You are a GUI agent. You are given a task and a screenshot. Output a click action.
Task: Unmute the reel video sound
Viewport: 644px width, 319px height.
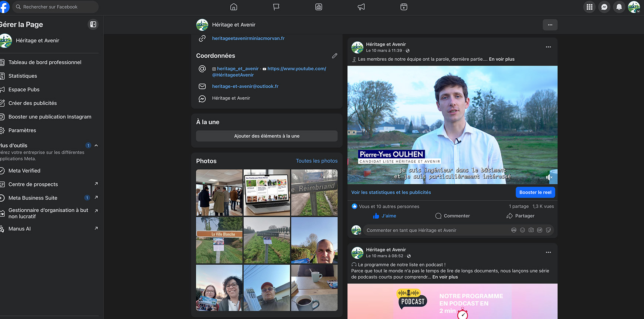pos(549,177)
